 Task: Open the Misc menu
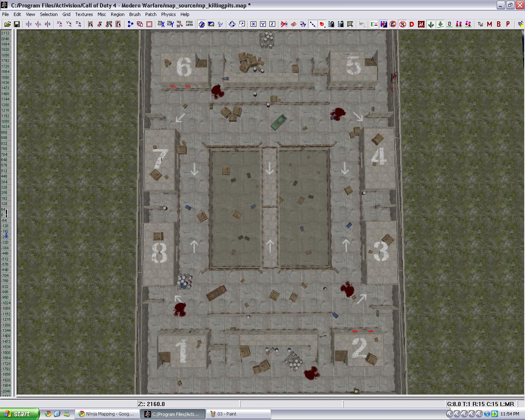(102, 14)
